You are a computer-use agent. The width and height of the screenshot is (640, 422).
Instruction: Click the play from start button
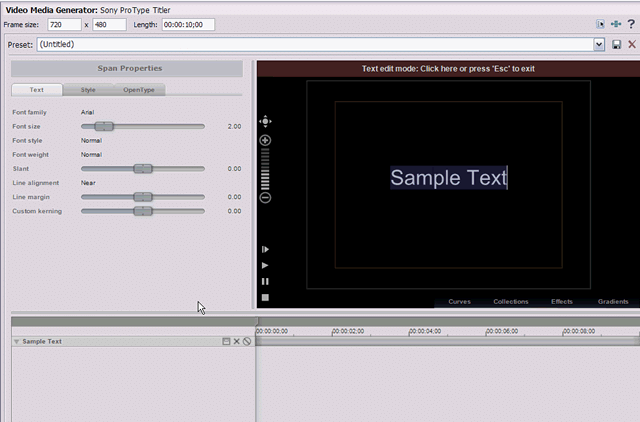pyautogui.click(x=265, y=249)
